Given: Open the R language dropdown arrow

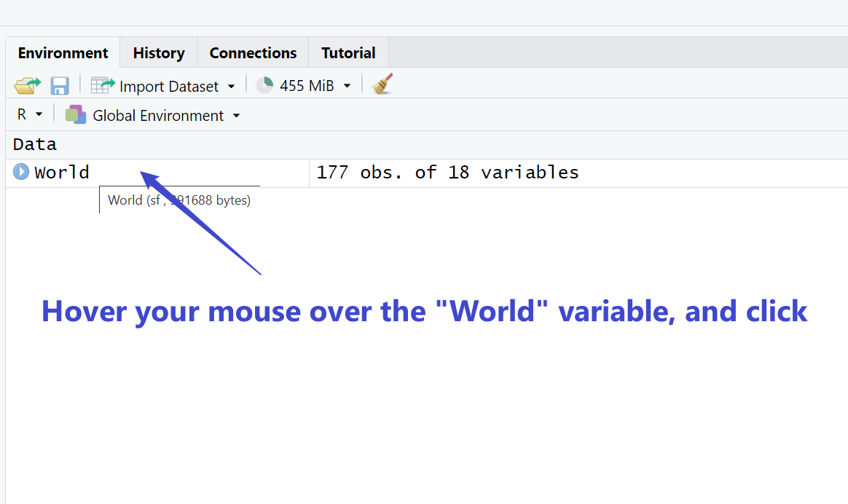Looking at the screenshot, I should pyautogui.click(x=39, y=115).
